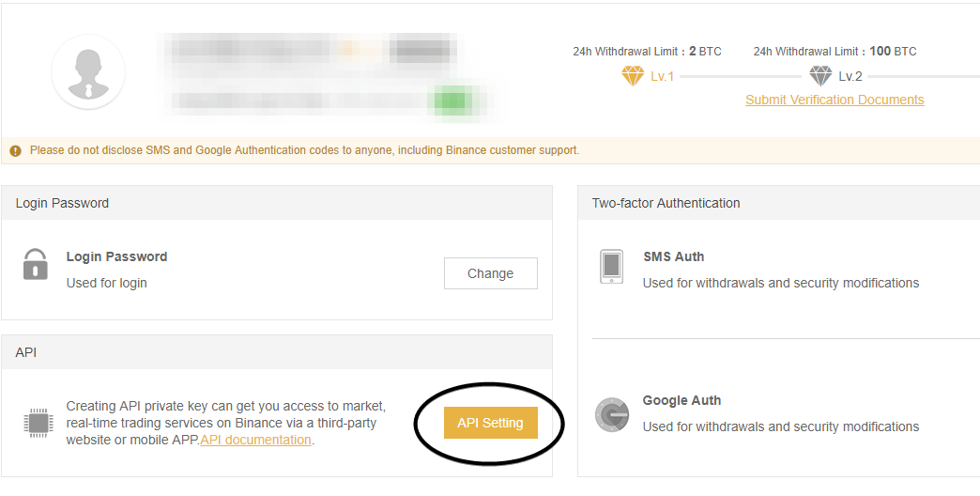Open Submit Verification Documents link
This screenshot has width=980, height=496.
[x=835, y=101]
